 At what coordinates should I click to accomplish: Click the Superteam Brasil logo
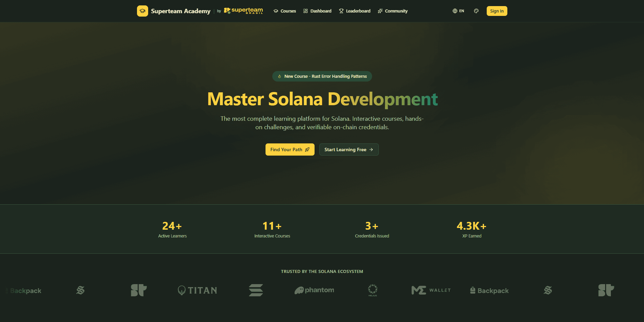click(x=243, y=11)
